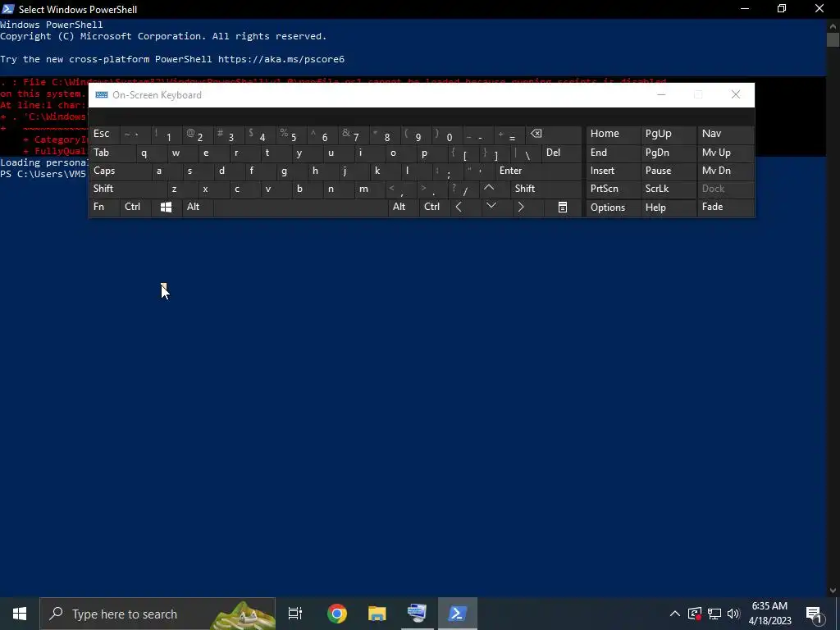
Task: Click the PowerShell taskbar icon
Action: pos(458,614)
